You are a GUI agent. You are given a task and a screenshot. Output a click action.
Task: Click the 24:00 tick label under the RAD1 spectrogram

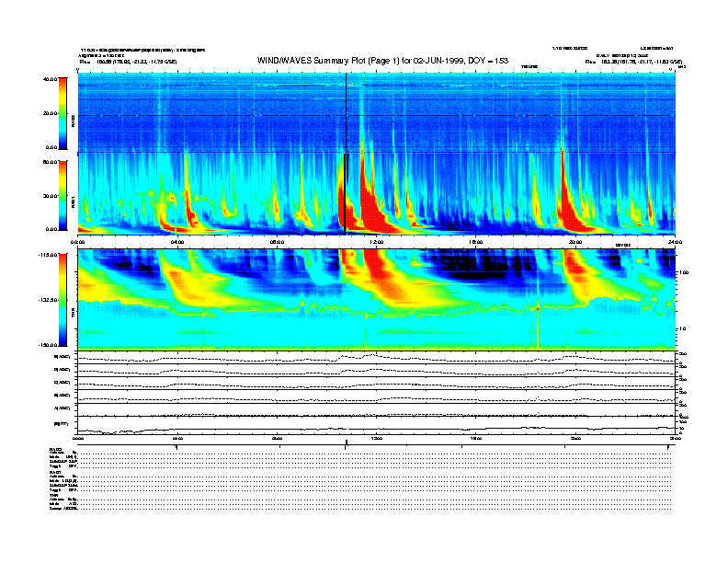[x=675, y=242]
